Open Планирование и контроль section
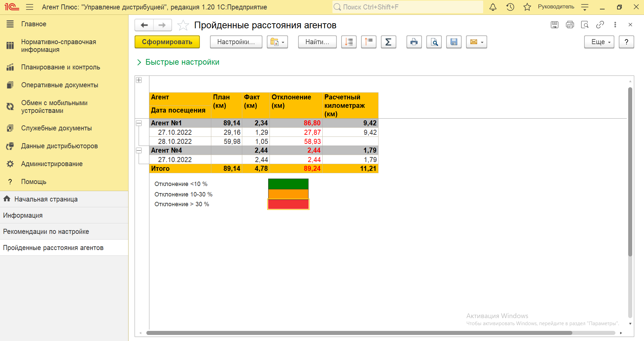 pyautogui.click(x=61, y=67)
